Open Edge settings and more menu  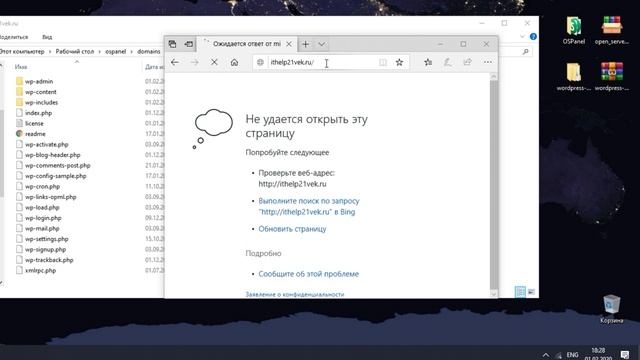[488, 62]
